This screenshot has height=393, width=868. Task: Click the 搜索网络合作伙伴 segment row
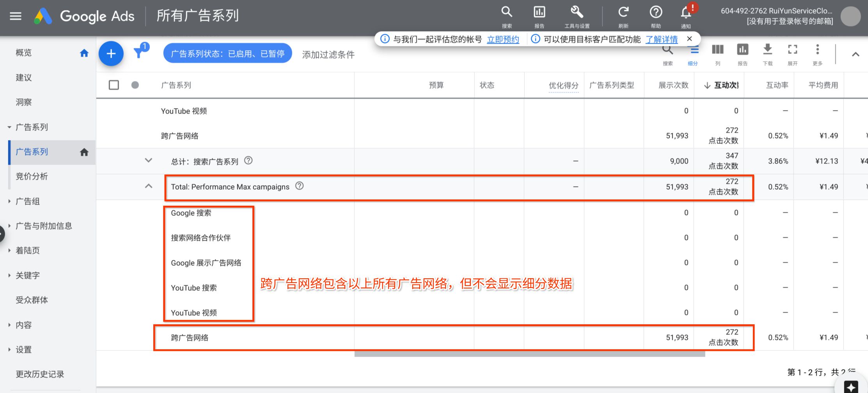(201, 238)
